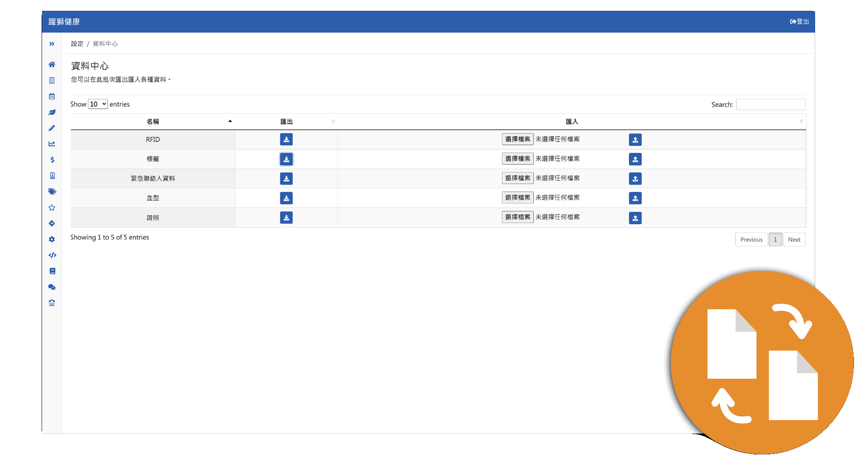Open the tags icon in sidebar

tap(52, 192)
